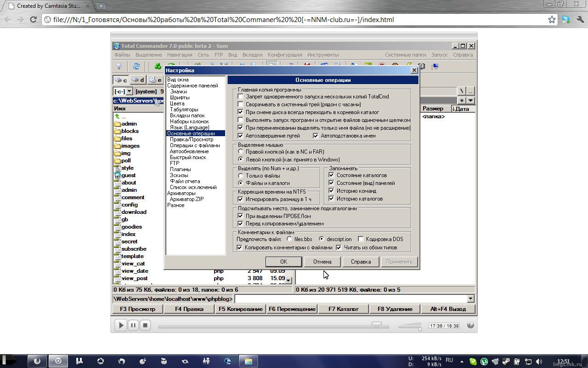Stop the video playback

point(145,325)
